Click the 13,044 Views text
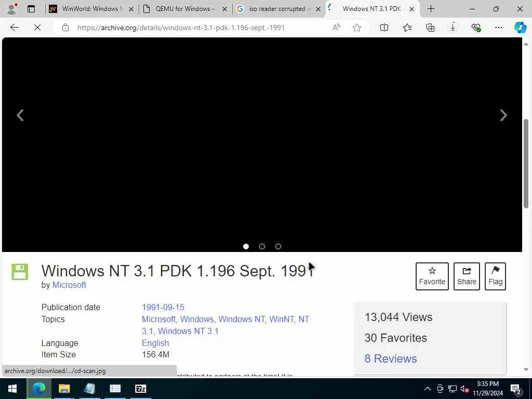532x399 pixels. pyautogui.click(x=398, y=317)
